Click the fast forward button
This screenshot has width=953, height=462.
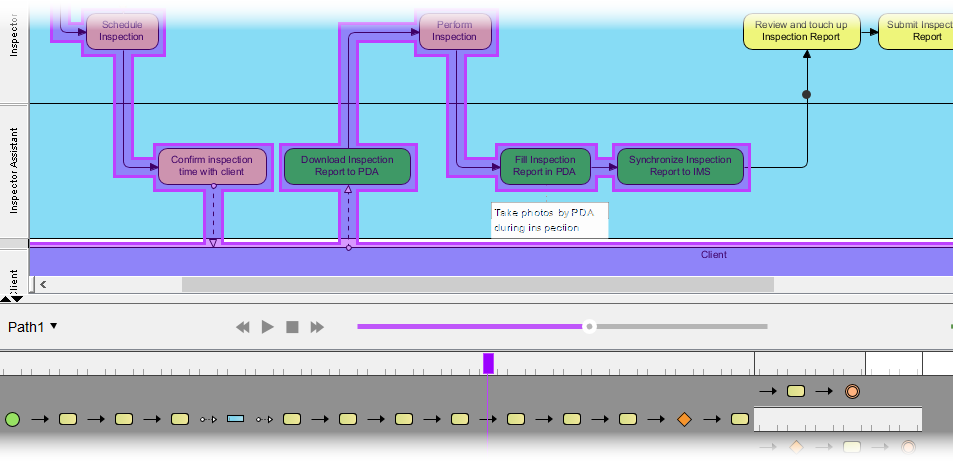click(317, 327)
